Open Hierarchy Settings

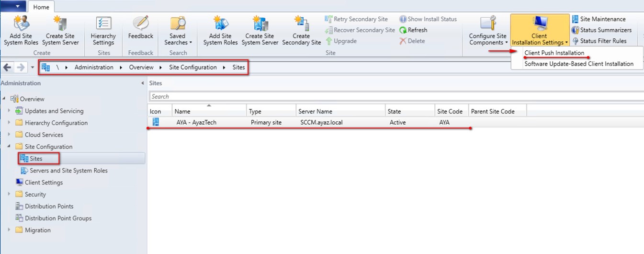pos(103,31)
